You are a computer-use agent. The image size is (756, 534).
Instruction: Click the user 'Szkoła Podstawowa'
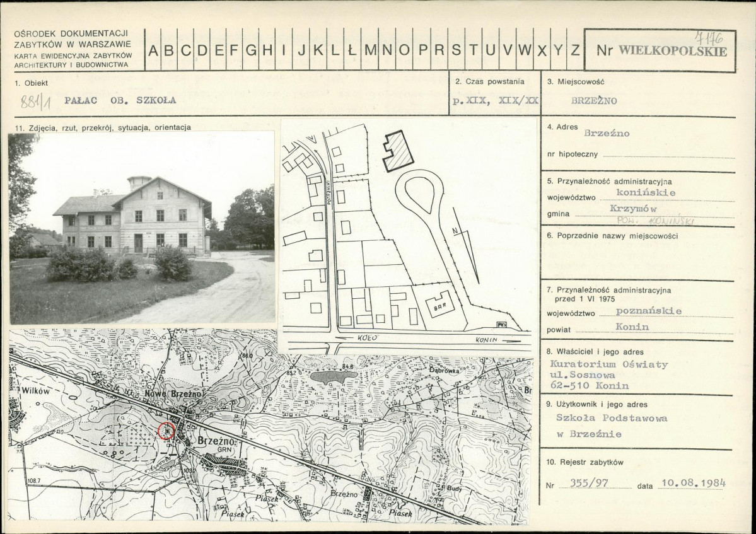coord(612,418)
